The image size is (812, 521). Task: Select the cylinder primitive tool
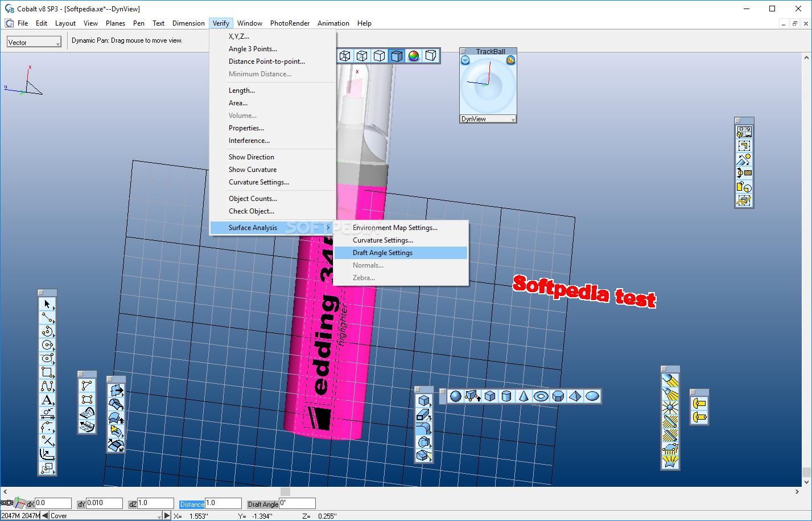(506, 396)
